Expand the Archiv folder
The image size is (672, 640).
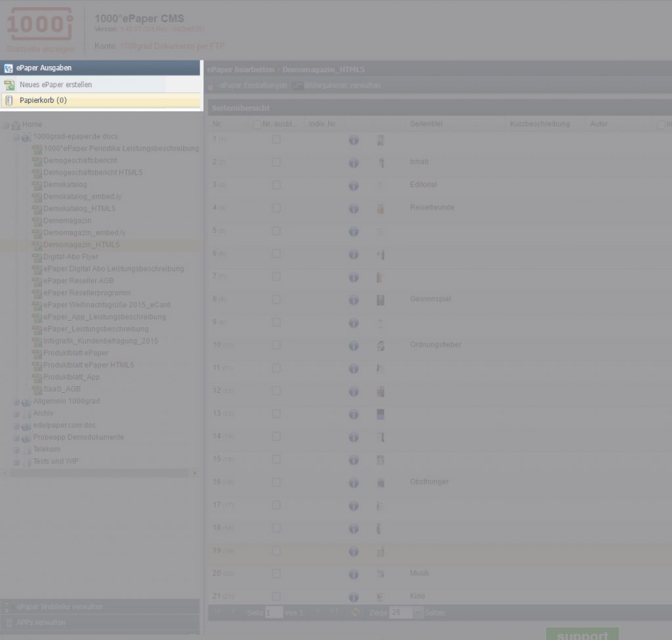click(16, 414)
